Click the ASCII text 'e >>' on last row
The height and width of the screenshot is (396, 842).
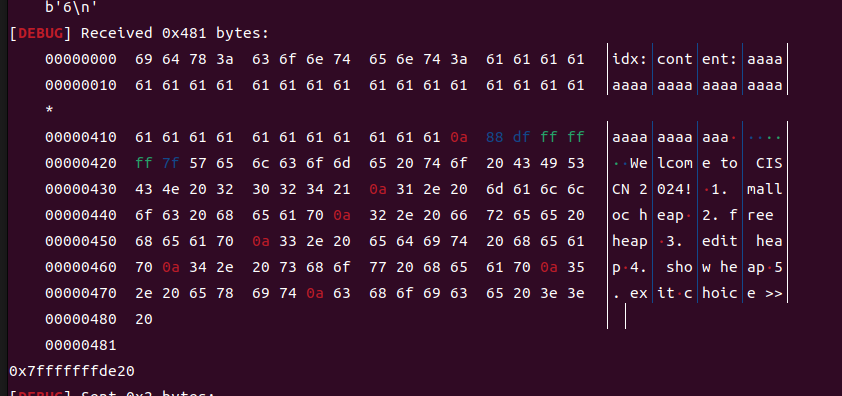point(765,293)
